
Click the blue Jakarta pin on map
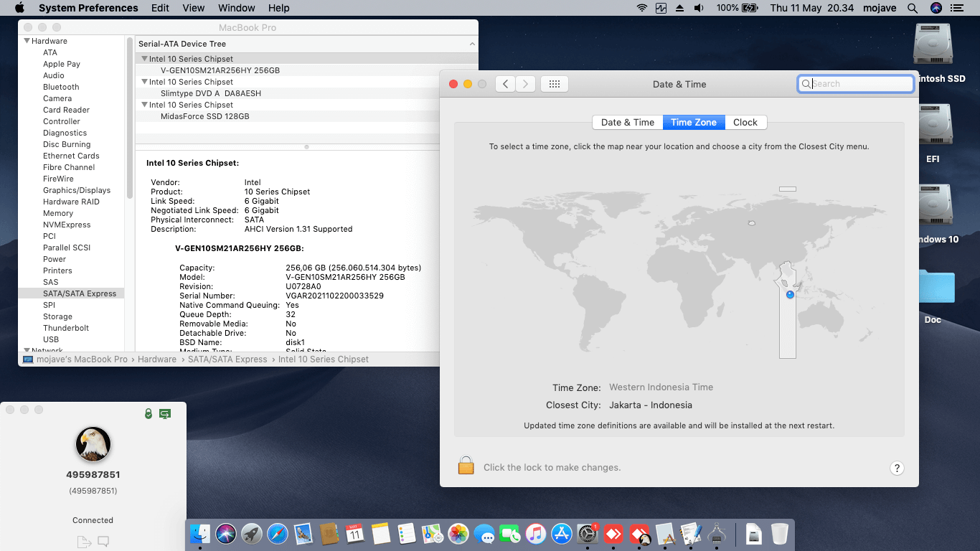pos(790,295)
